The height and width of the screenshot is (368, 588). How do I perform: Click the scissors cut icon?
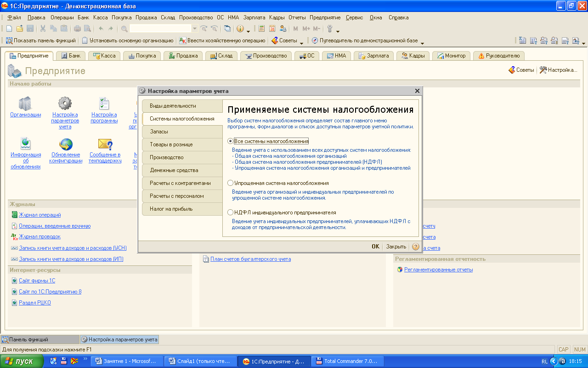point(43,29)
